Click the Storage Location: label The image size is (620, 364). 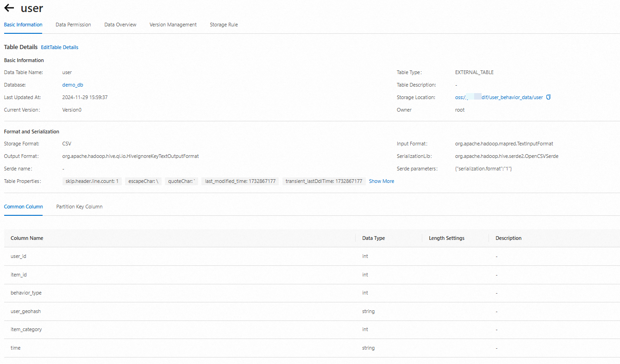(x=416, y=97)
